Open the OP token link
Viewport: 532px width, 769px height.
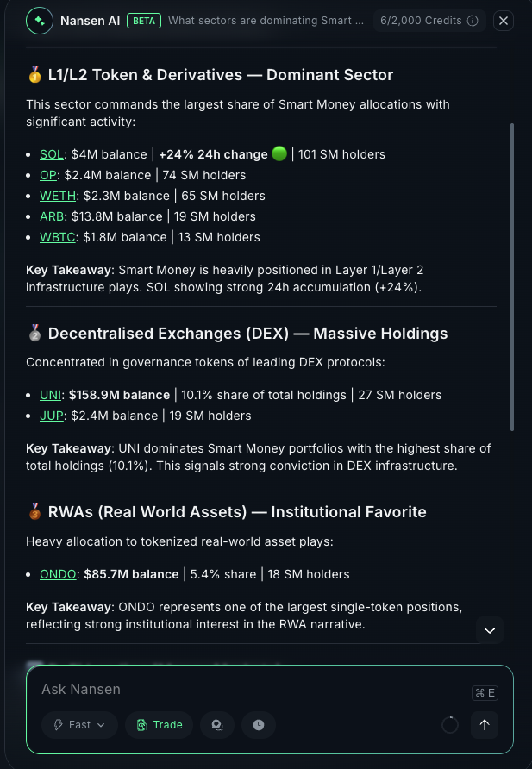pos(48,175)
